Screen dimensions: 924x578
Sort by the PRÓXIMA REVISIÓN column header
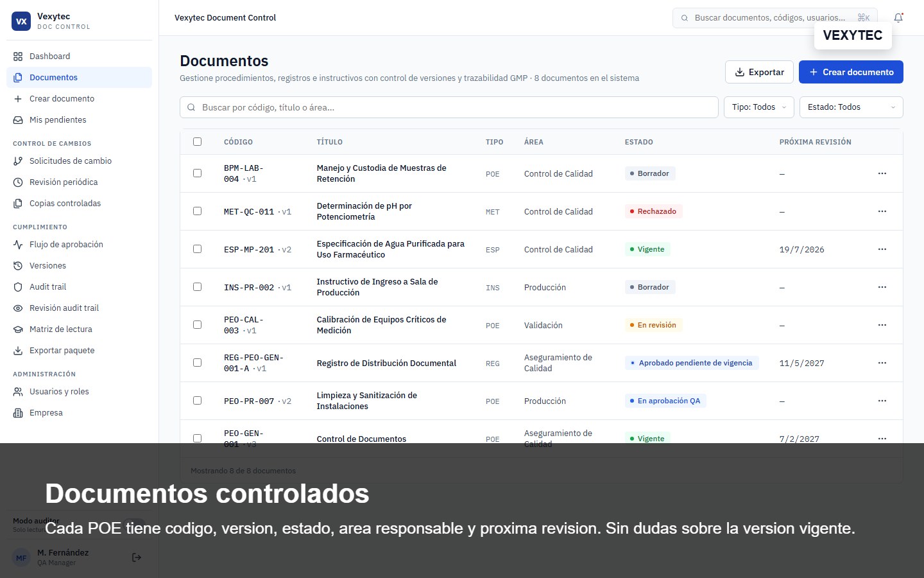pyautogui.click(x=815, y=142)
